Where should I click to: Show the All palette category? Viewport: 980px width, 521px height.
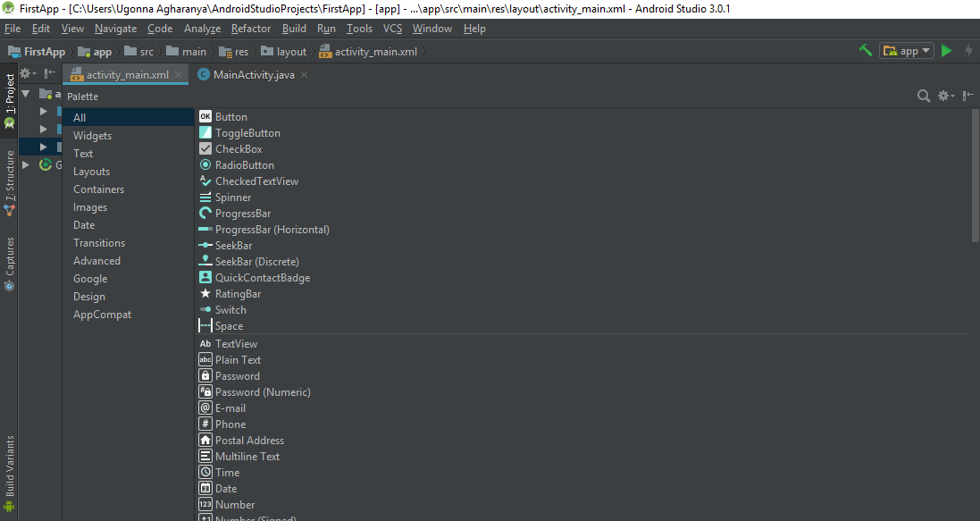(x=129, y=118)
